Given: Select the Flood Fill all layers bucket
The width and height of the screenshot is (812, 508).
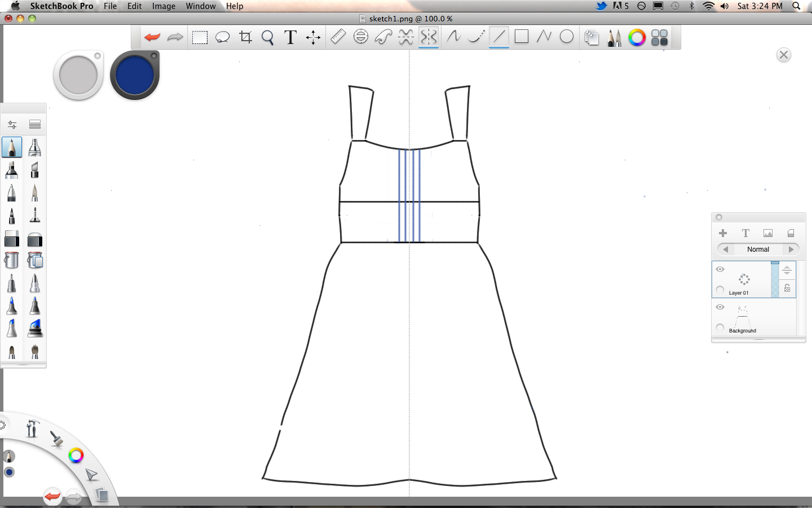Looking at the screenshot, I should point(35,260).
